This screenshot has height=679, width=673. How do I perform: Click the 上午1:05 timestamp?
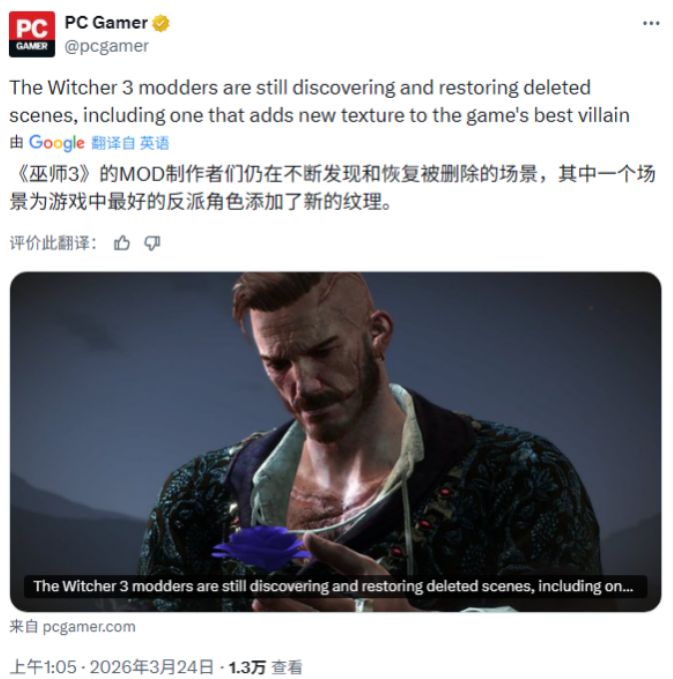tap(43, 667)
